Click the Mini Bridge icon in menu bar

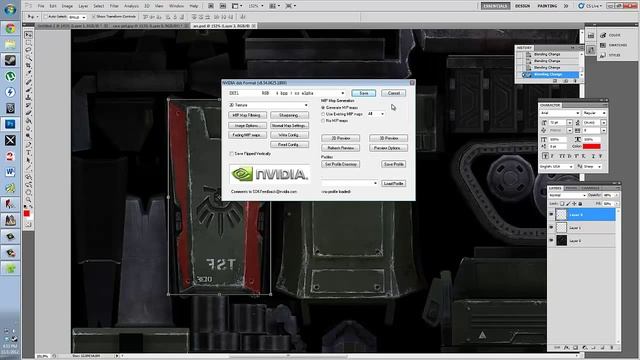click(x=223, y=6)
